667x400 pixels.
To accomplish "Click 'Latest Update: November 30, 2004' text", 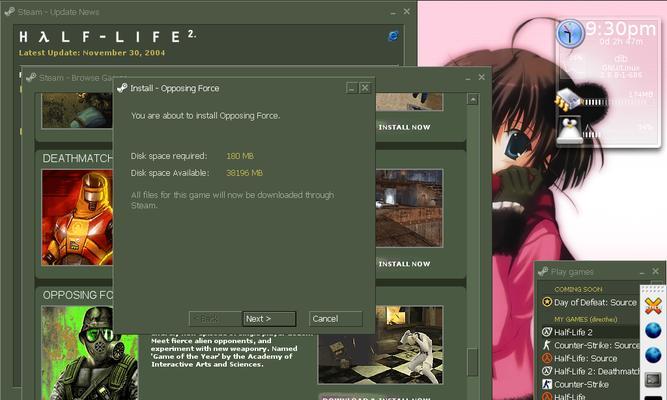I will pos(92,53).
